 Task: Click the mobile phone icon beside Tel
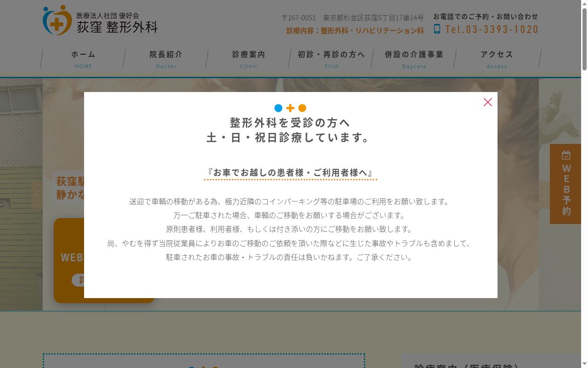(437, 29)
